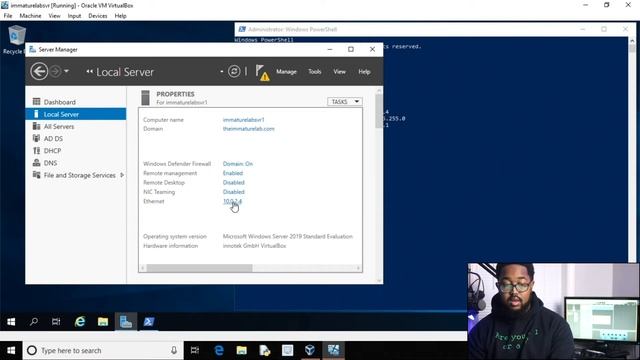This screenshot has height=360, width=640.
Task: Click Server Manager icon in VM taskbar
Action: point(126,322)
